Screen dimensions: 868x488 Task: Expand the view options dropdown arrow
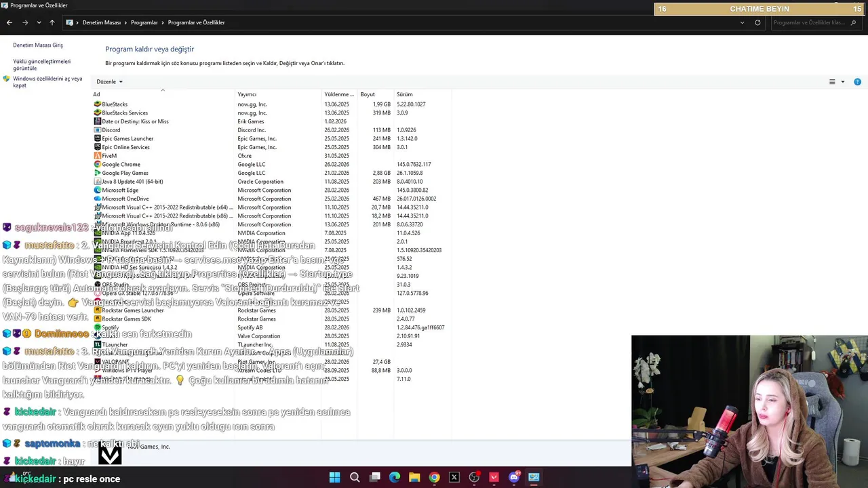843,82
